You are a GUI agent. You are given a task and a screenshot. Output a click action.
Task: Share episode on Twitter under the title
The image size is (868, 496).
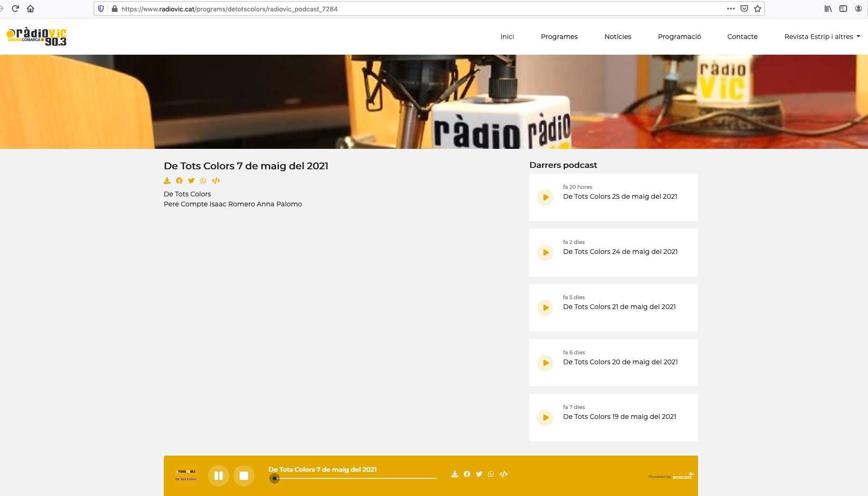(191, 181)
